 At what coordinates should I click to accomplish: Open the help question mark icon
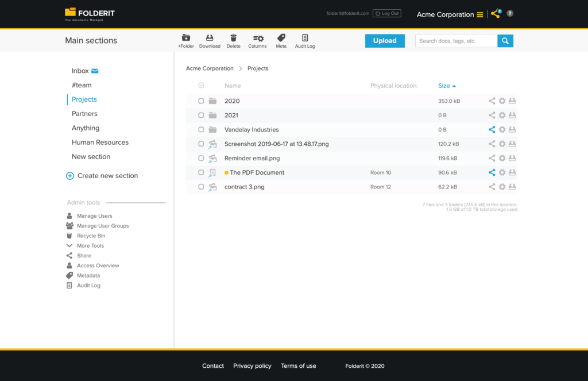click(x=510, y=14)
